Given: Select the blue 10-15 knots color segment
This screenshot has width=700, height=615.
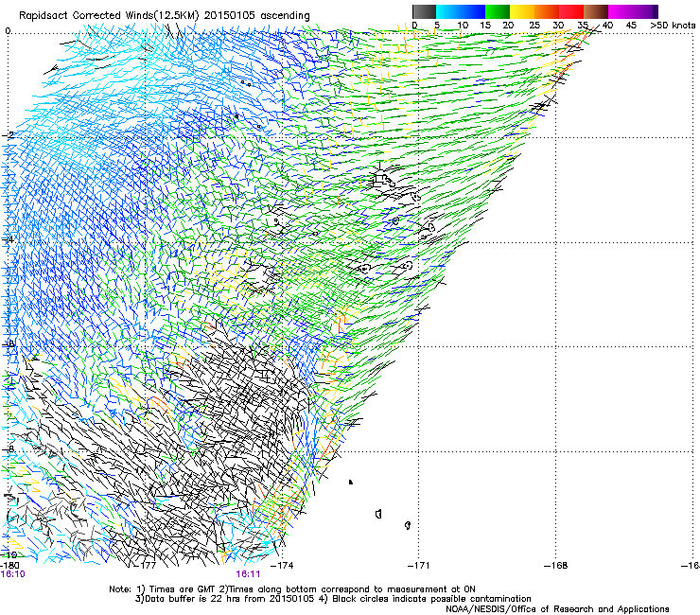Looking at the screenshot, I should (473, 11).
